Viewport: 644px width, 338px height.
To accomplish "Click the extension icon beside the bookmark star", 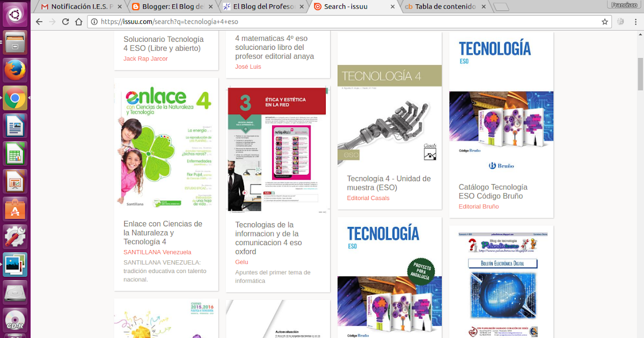I will click(x=620, y=22).
